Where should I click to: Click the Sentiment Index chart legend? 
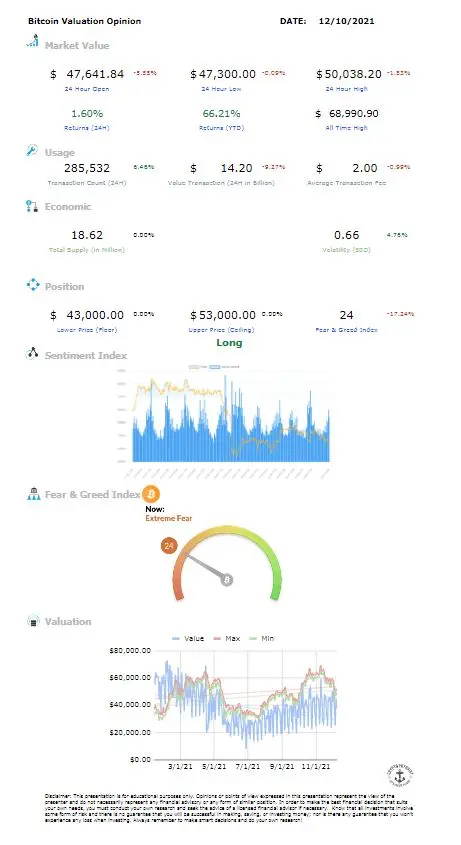tap(214, 367)
